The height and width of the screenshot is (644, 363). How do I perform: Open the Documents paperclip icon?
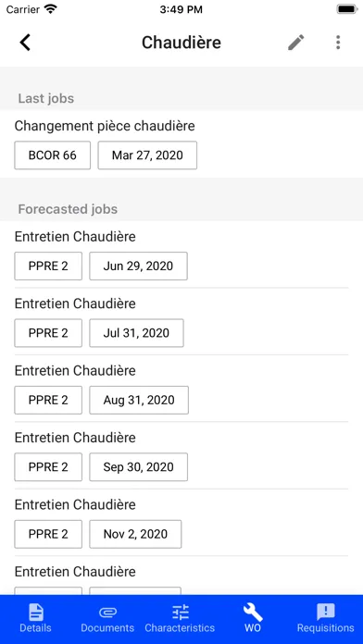click(x=107, y=613)
